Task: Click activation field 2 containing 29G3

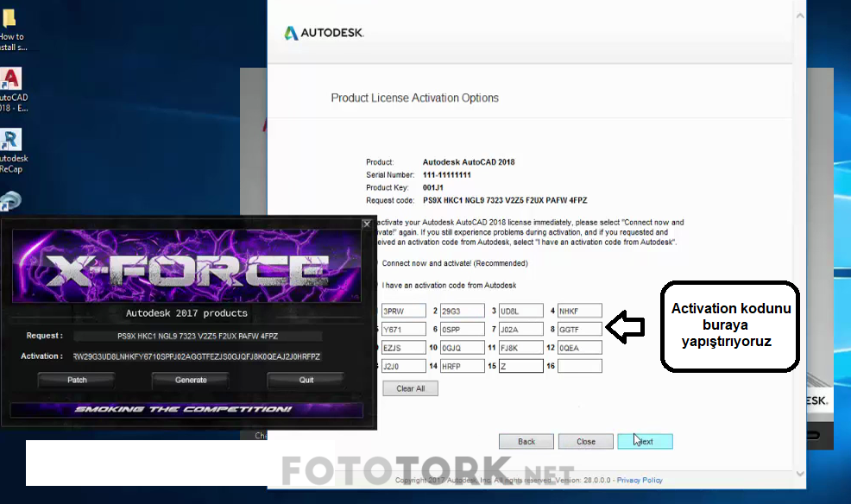Action: (463, 311)
